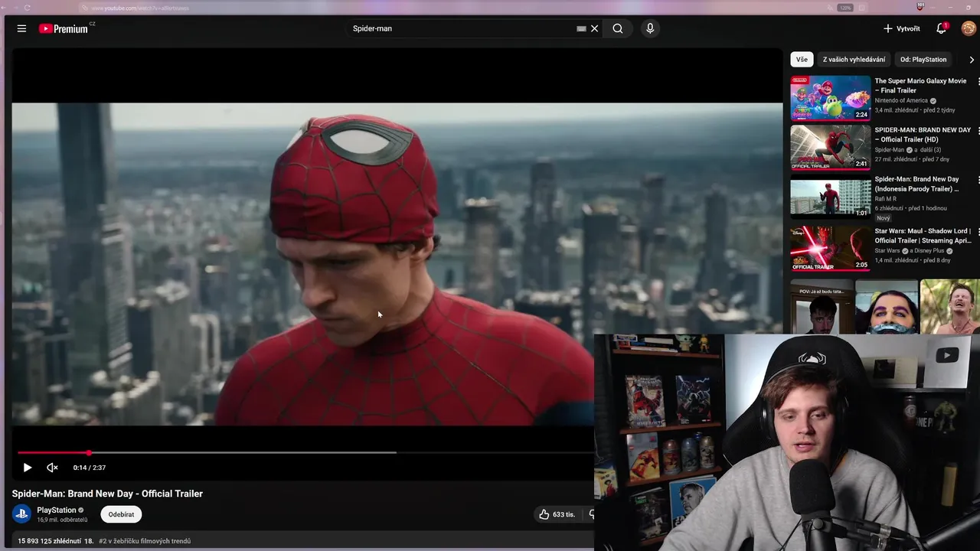Open the #2 v žebříčku filmových trendů
This screenshot has height=551, width=980.
pos(145,541)
